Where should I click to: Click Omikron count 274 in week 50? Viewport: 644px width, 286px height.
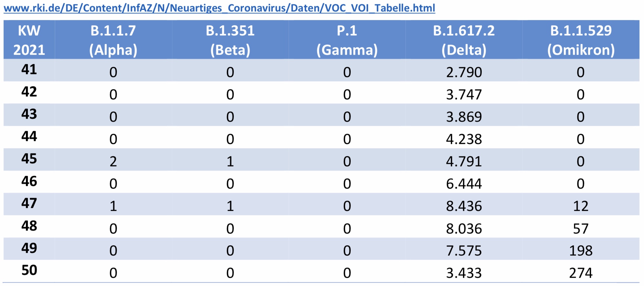tap(581, 273)
